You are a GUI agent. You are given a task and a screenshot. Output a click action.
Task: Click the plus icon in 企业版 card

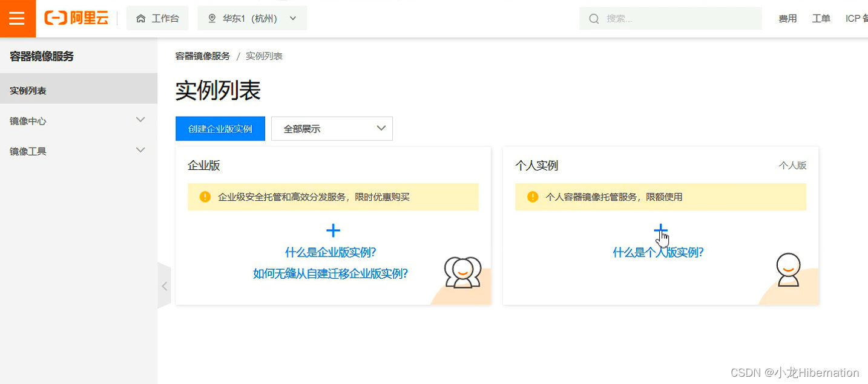pos(333,230)
